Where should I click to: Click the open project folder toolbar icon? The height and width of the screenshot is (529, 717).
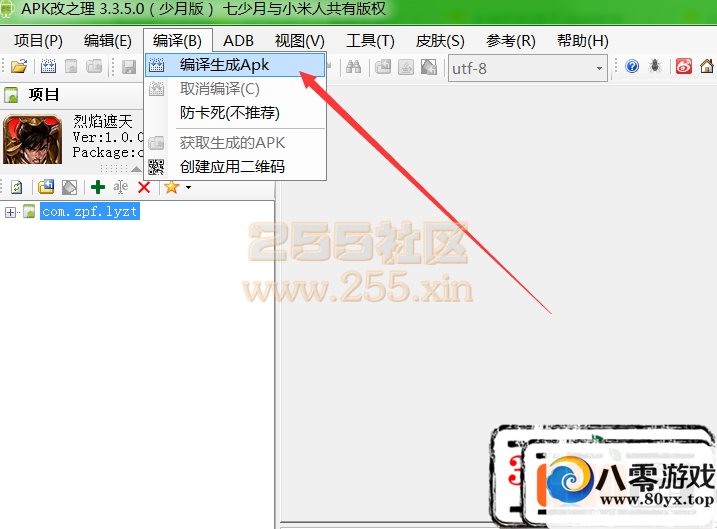19,67
